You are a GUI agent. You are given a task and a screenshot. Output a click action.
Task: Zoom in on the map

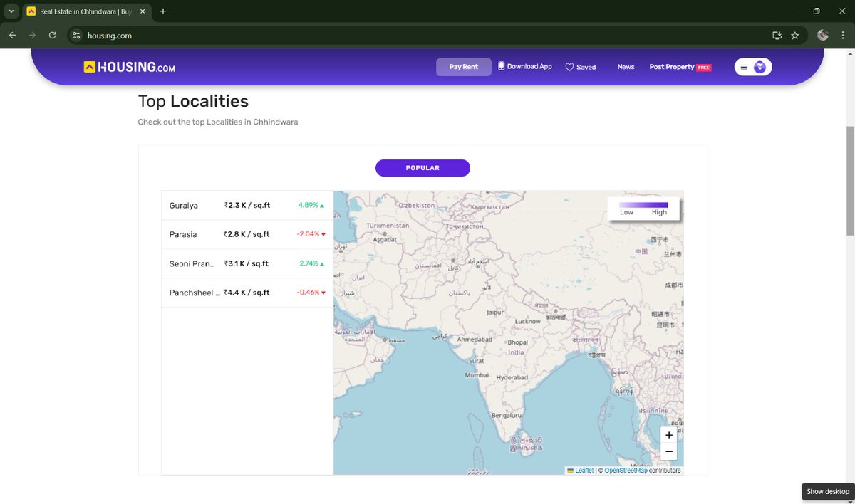668,435
